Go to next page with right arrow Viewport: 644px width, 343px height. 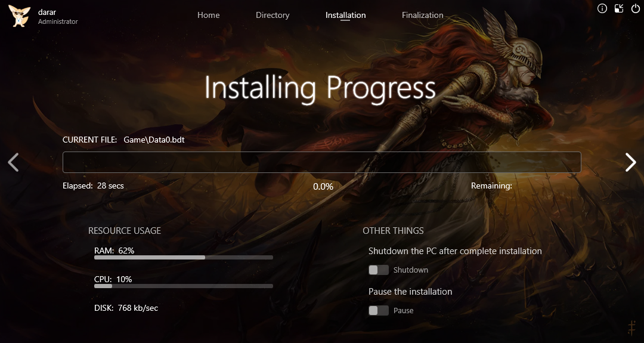pos(630,162)
